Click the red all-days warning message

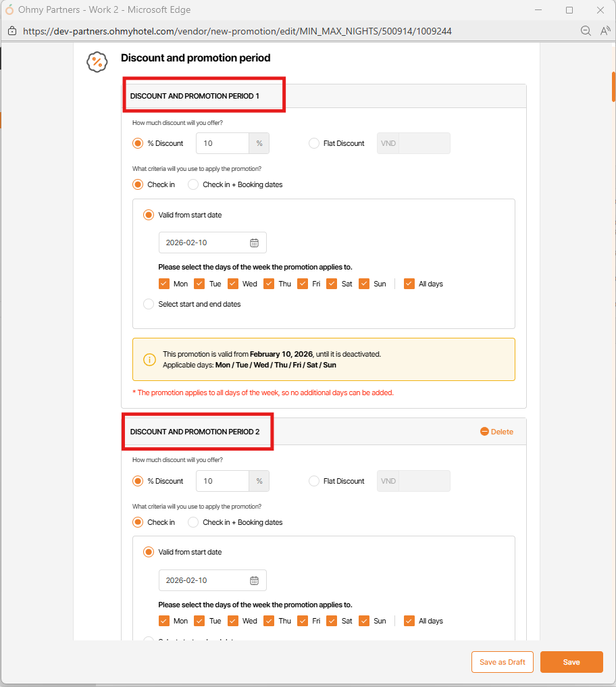(x=263, y=392)
